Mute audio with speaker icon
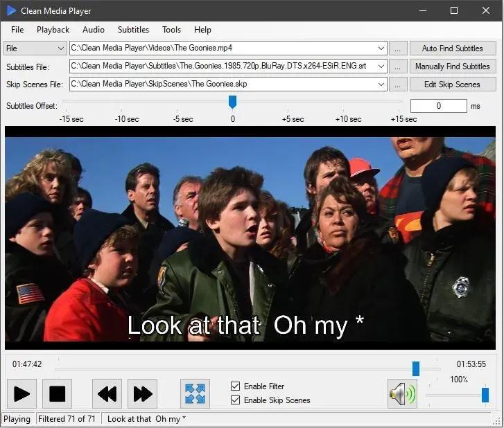 pos(402,394)
